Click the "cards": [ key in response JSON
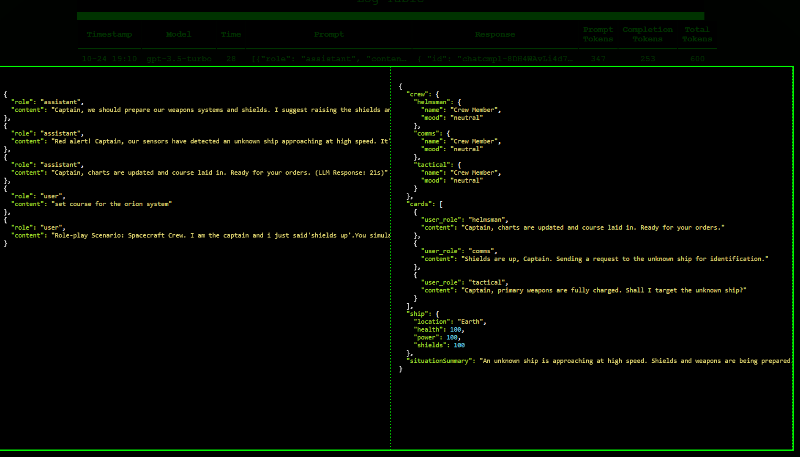Image resolution: width=800 pixels, height=457 pixels. (x=424, y=204)
